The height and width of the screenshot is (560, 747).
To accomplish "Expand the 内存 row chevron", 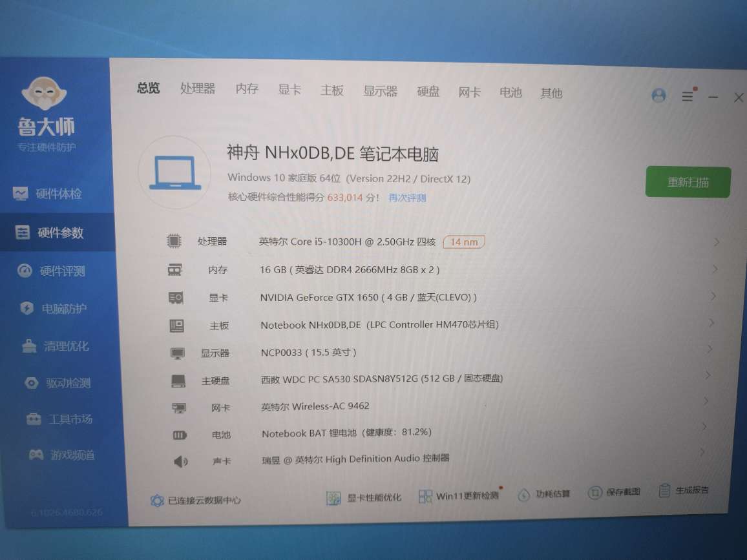I will (x=715, y=269).
